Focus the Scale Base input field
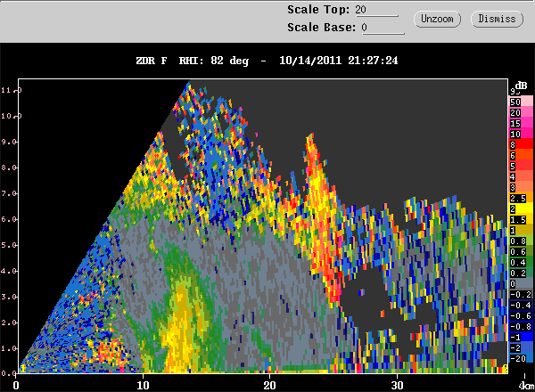The image size is (535, 392). tap(383, 28)
